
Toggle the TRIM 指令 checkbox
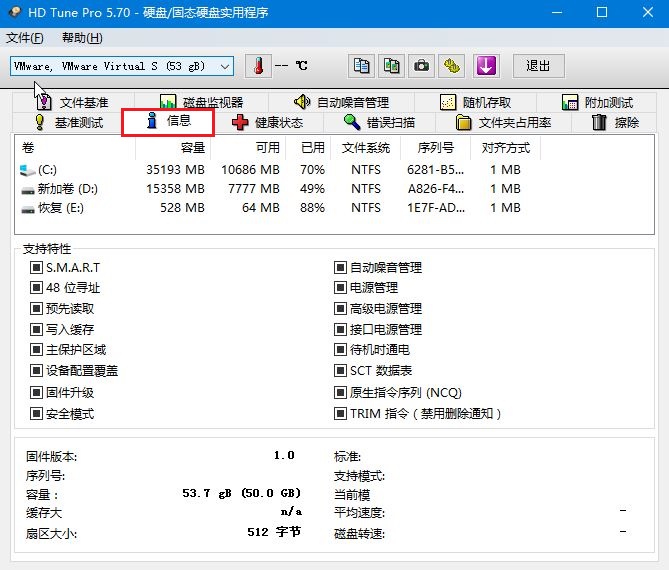point(340,413)
